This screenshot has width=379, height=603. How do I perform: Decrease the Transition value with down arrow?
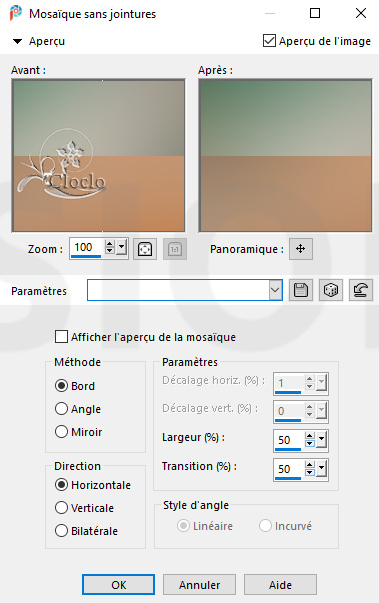pyautogui.click(x=310, y=473)
